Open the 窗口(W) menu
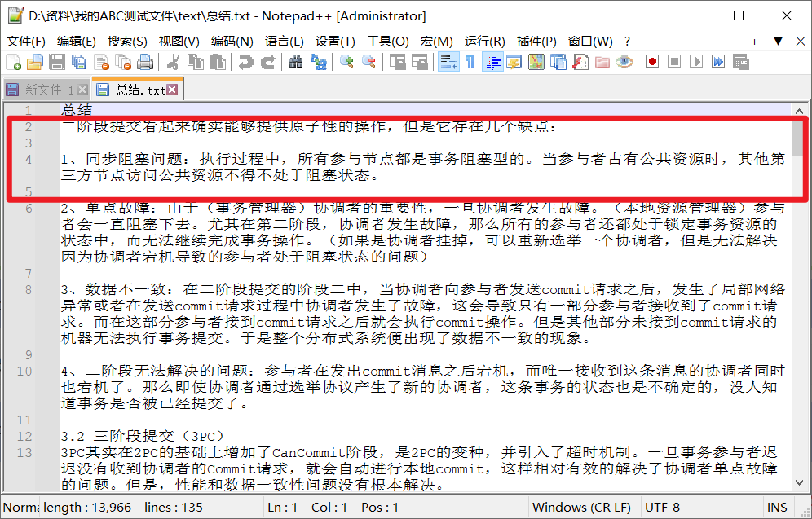 click(590, 42)
